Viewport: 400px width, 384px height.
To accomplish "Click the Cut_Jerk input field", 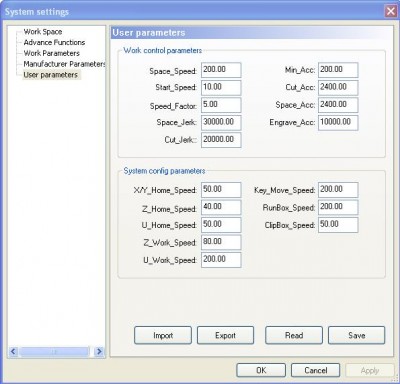I will tap(221, 140).
